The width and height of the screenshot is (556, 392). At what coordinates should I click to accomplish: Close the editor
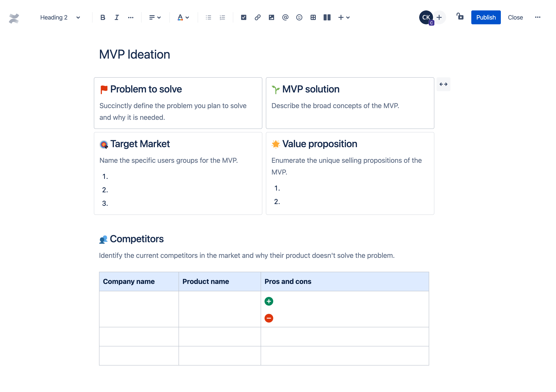(515, 17)
